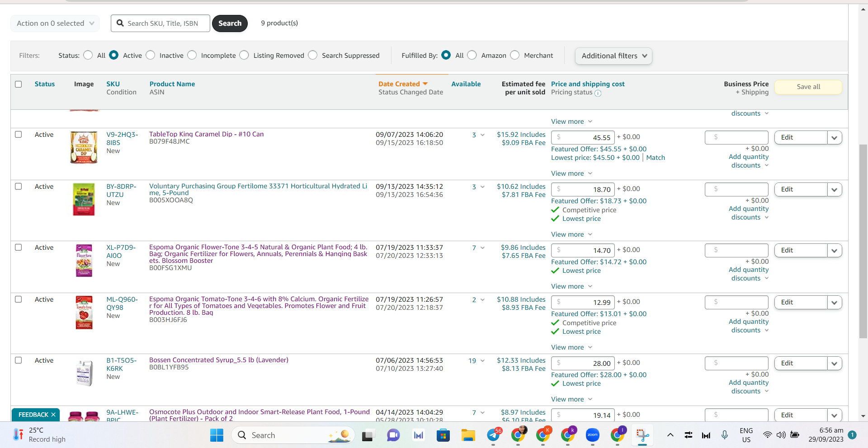The height and width of the screenshot is (448, 868).
Task: Select the Listing Removed status filter
Action: [244, 55]
